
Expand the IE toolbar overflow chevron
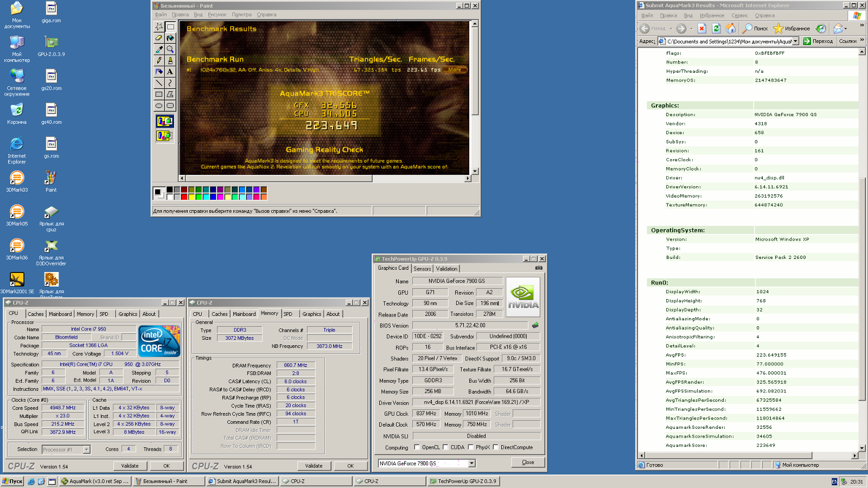point(861,26)
